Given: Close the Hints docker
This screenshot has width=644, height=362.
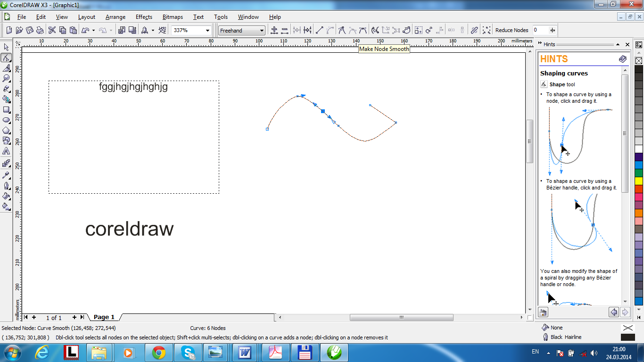Looking at the screenshot, I should pyautogui.click(x=627, y=44).
